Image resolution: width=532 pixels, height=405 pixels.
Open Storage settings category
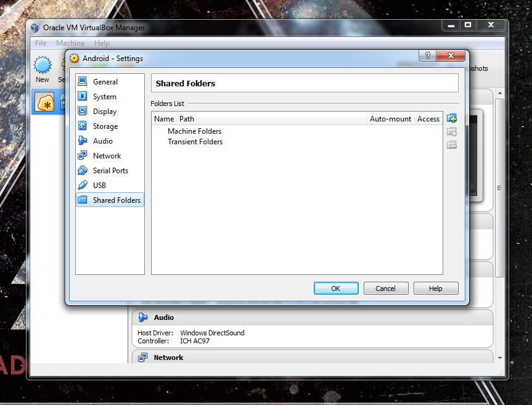point(110,126)
